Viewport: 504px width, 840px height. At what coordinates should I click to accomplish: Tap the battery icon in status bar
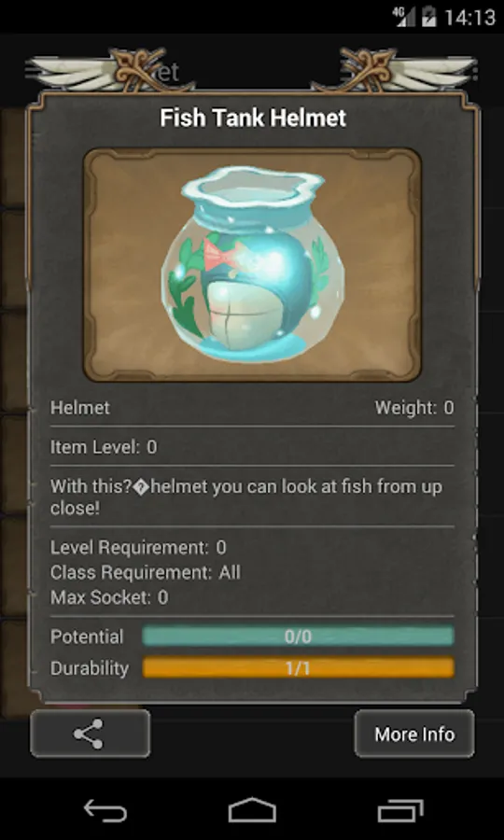click(429, 17)
